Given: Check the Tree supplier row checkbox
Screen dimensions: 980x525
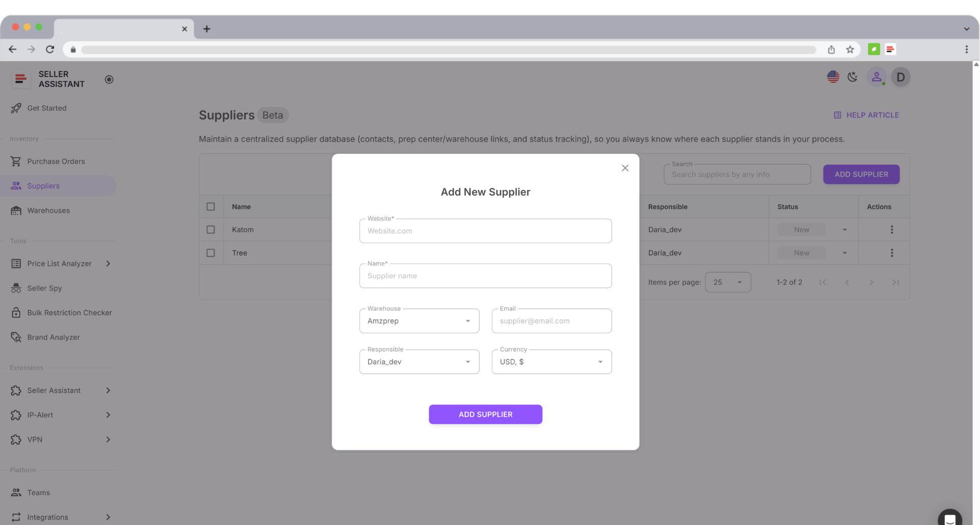Looking at the screenshot, I should coord(211,252).
